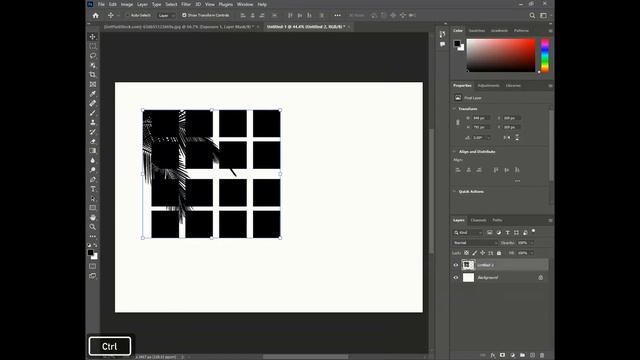Collapse the Quick Actions section
This screenshot has width=640, height=360.
pyautogui.click(x=455, y=191)
